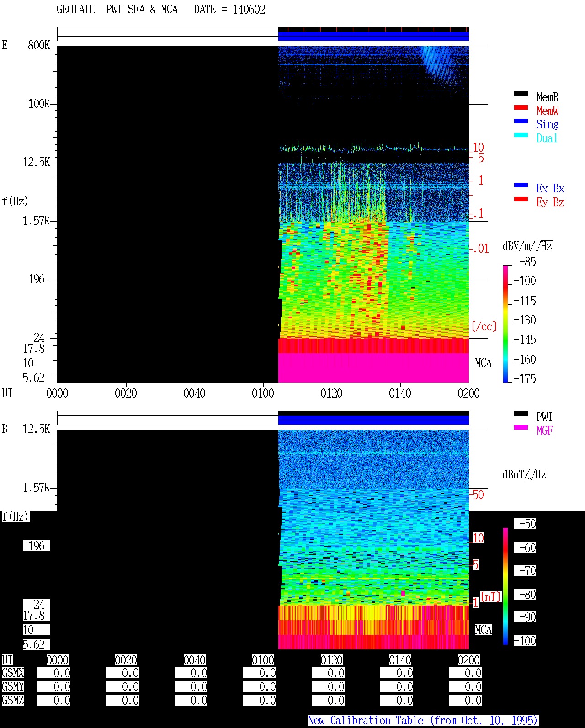
Task: Click the dBnT color scale bar
Action: click(x=505, y=586)
